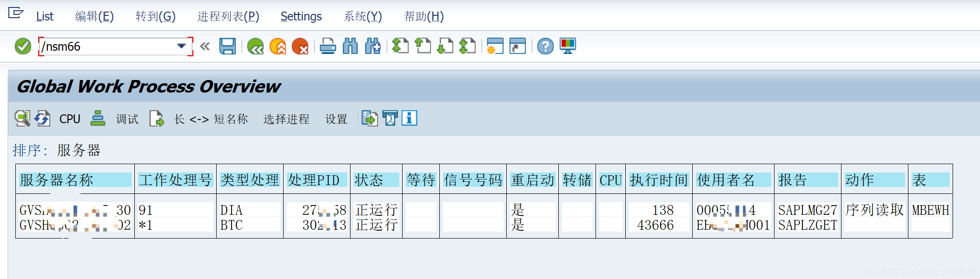The height and width of the screenshot is (279, 980).
Task: Click the Customize Local Layout monitor icon
Action: (x=568, y=46)
